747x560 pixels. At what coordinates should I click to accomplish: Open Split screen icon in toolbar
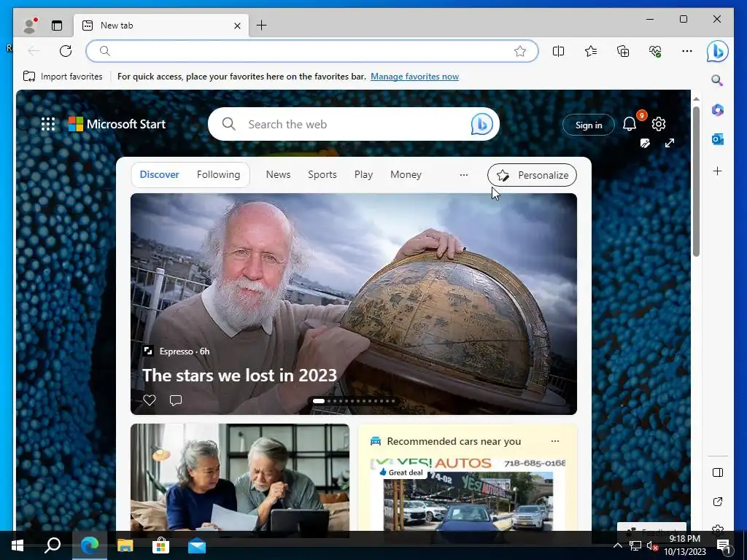point(558,51)
